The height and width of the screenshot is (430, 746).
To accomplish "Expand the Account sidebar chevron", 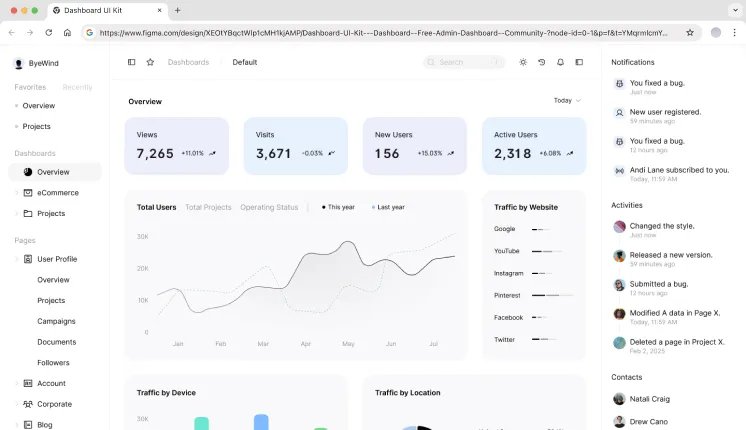I will (17, 383).
